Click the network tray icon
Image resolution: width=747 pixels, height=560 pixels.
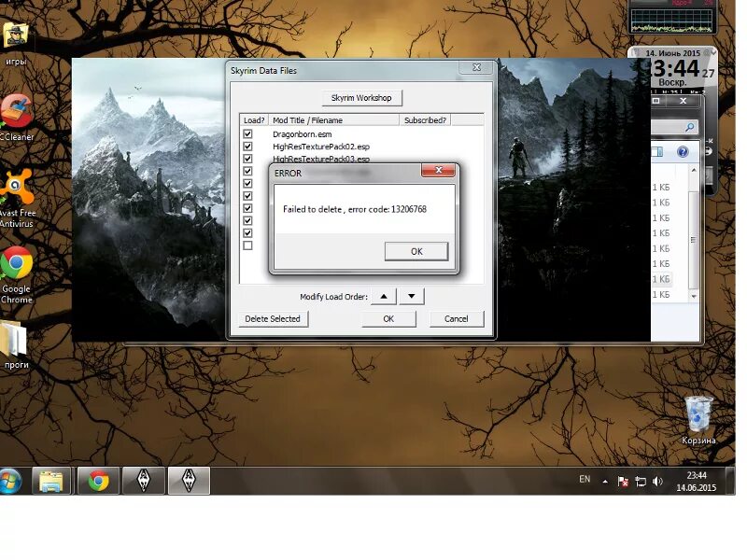click(x=641, y=482)
